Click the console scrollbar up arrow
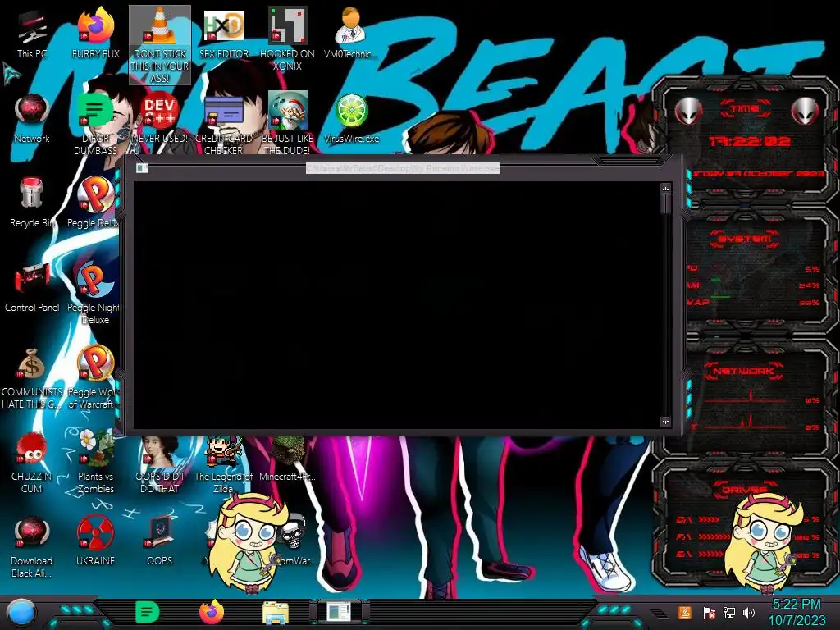 pyautogui.click(x=665, y=189)
